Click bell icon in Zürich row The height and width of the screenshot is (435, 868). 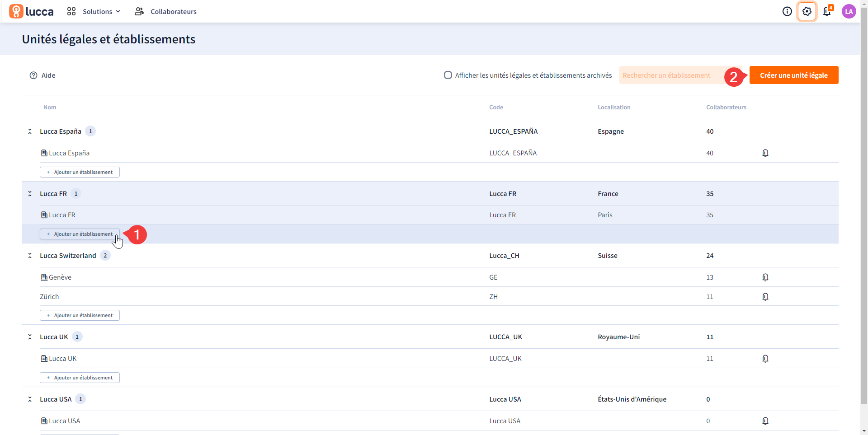[x=765, y=297]
